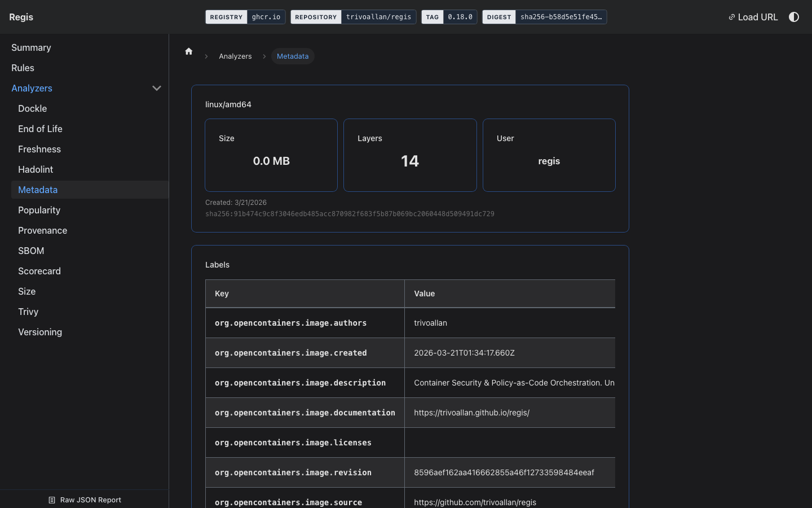Viewport: 812px width, 508px height.
Task: Collapse the Analyzers section chevron
Action: pyautogui.click(x=157, y=88)
